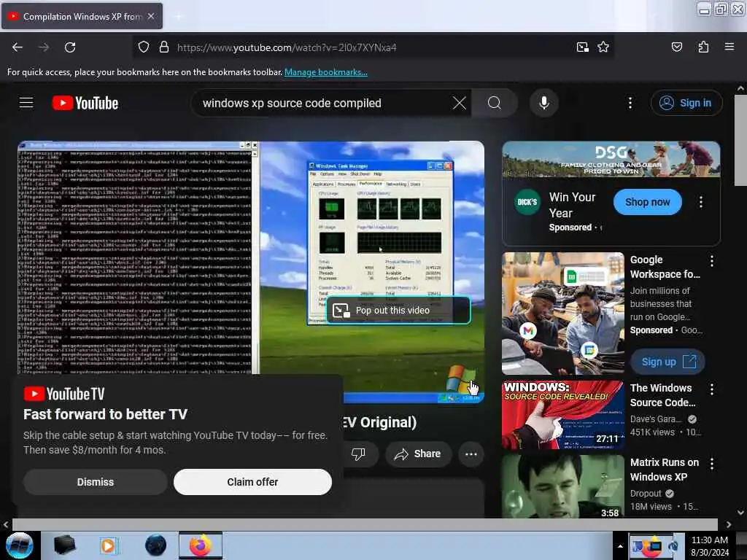This screenshot has width=747, height=560.
Task: Click Shop now on the DICK'S ad
Action: 648,202
